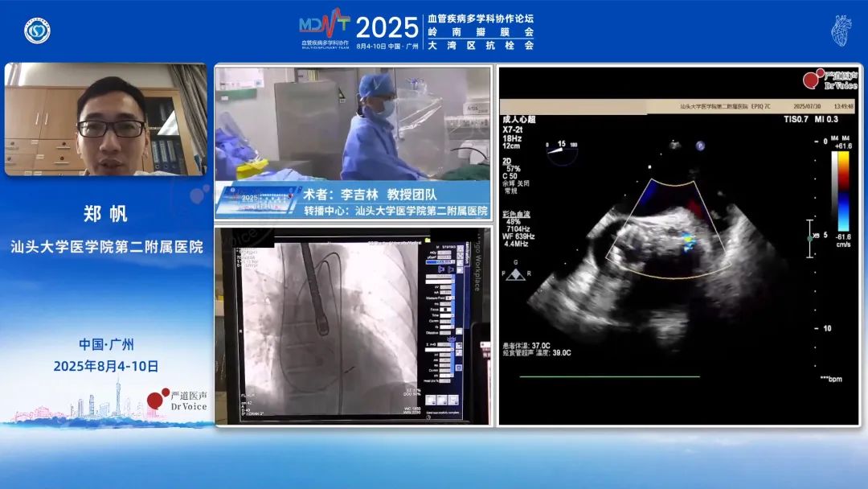
Task: Click the heart outline icon at top-right
Action: (x=840, y=31)
